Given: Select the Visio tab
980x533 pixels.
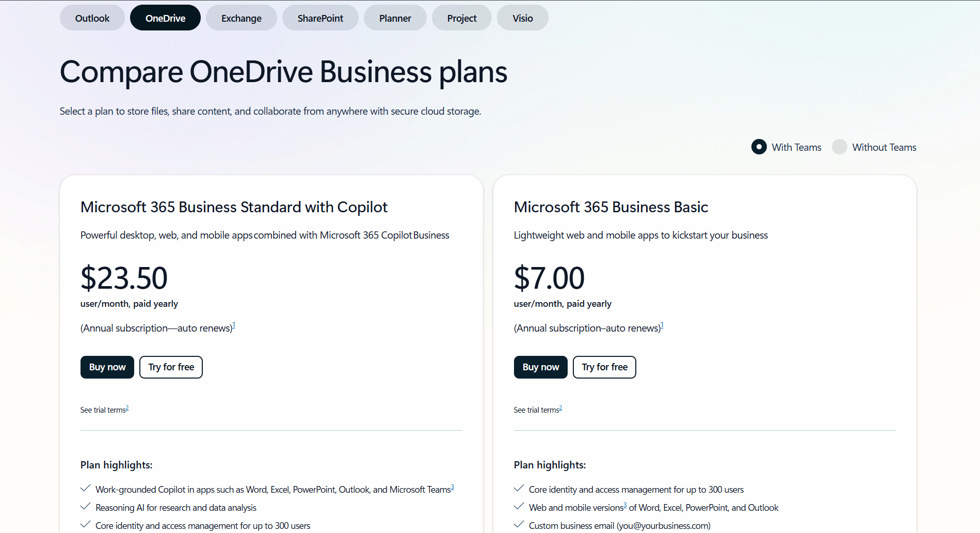Looking at the screenshot, I should pos(522,18).
